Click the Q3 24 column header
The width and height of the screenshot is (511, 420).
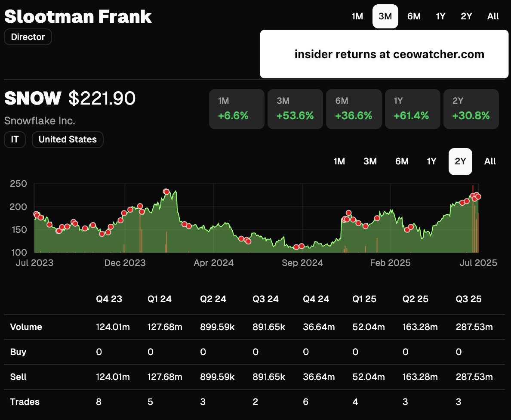pos(265,299)
